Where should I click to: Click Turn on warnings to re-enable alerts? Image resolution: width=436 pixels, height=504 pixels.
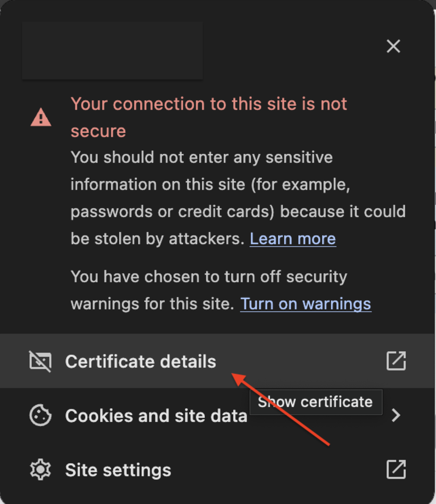[306, 303]
